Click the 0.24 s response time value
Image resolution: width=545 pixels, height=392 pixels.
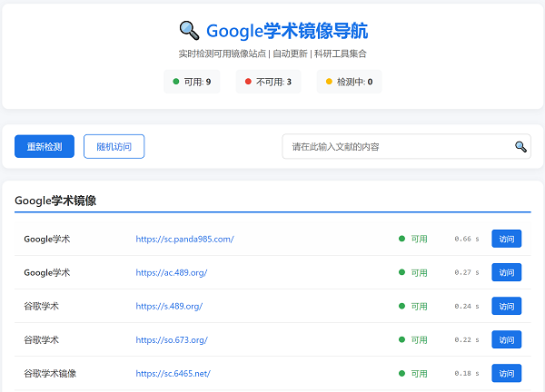click(x=467, y=306)
